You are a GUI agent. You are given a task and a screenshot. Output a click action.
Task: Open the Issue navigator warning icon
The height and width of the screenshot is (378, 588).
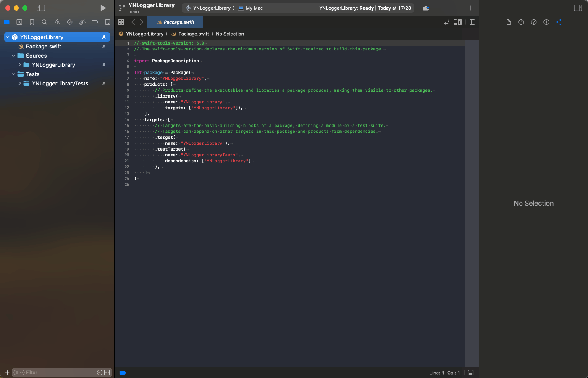[x=57, y=22]
